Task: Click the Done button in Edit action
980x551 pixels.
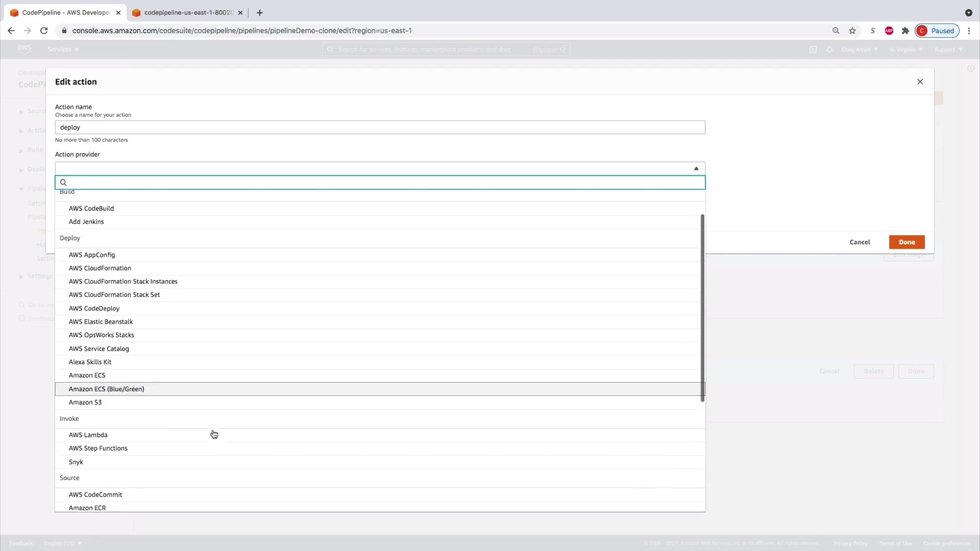Action: [907, 242]
